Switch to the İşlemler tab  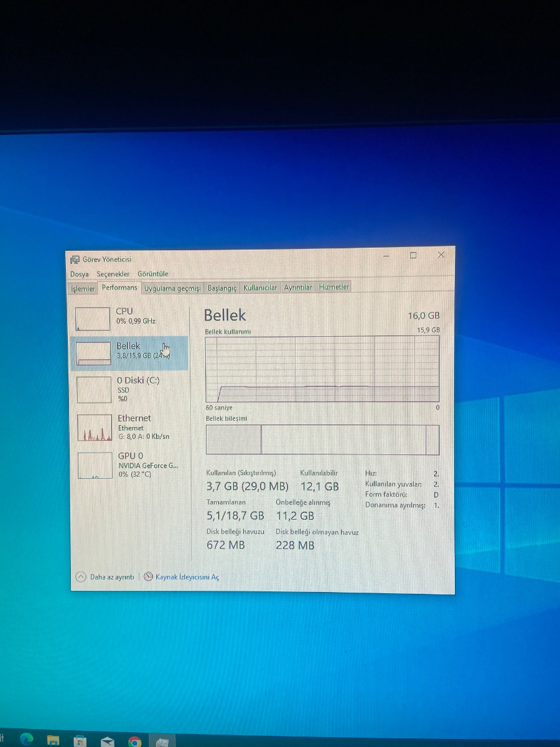coord(83,289)
